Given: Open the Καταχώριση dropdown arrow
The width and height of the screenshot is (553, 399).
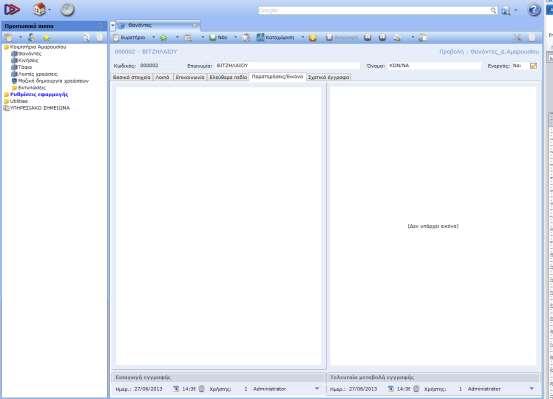Looking at the screenshot, I should click(302, 37).
